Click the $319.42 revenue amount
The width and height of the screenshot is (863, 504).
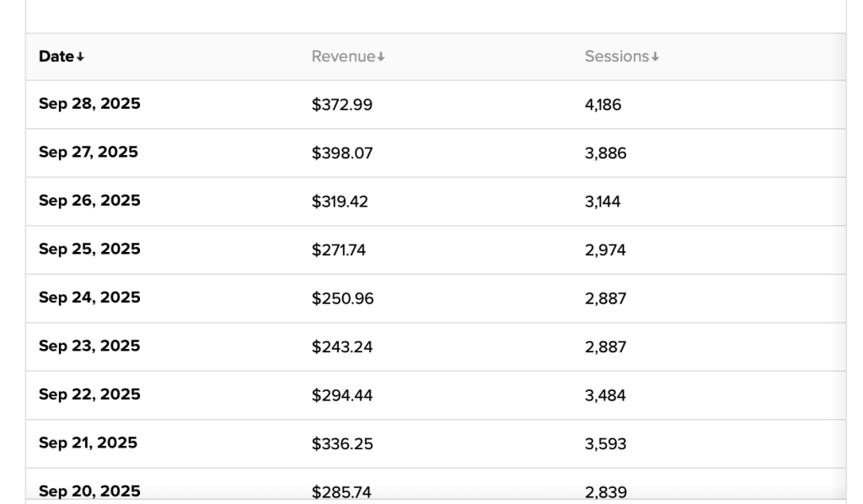point(340,202)
